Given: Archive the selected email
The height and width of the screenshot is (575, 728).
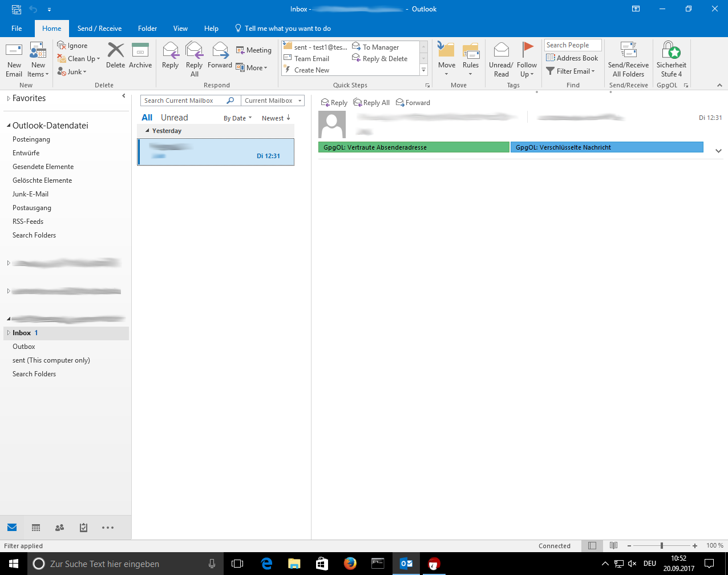Looking at the screenshot, I should coord(140,55).
